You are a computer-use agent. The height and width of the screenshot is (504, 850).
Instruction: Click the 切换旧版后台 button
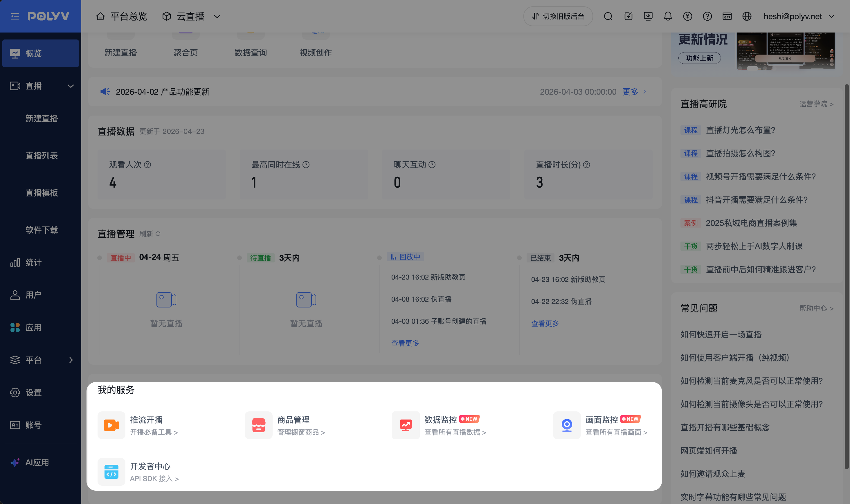pyautogui.click(x=558, y=16)
